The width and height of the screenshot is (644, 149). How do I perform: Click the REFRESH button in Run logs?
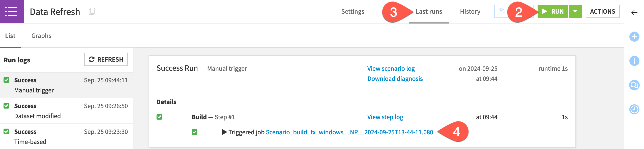pos(106,59)
